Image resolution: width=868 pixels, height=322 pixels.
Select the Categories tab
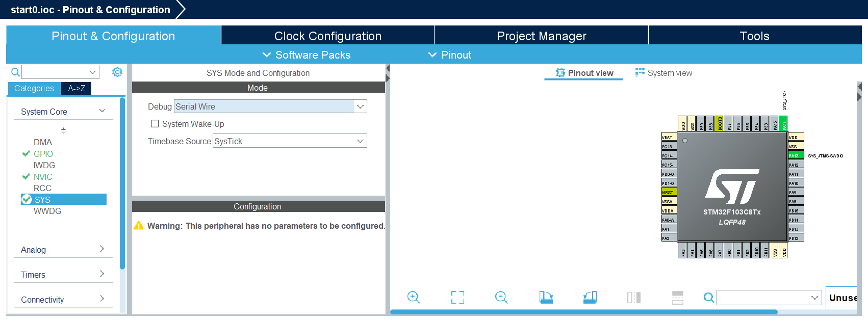click(x=34, y=88)
